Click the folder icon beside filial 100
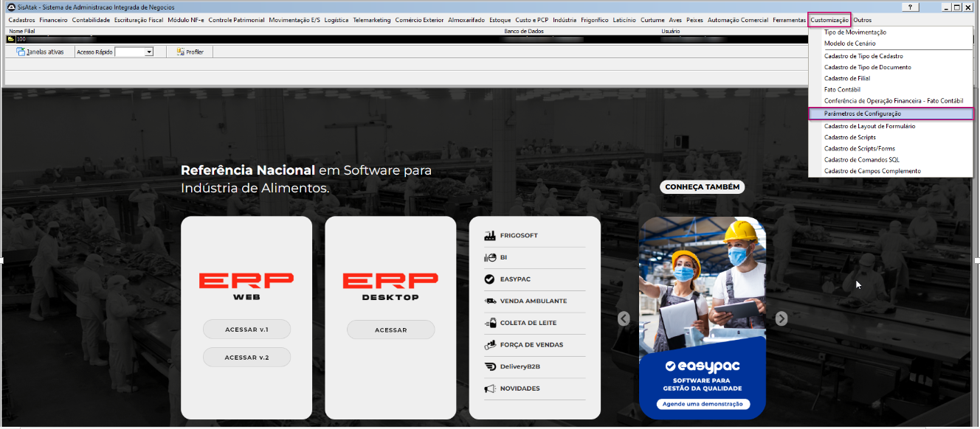 (11, 39)
